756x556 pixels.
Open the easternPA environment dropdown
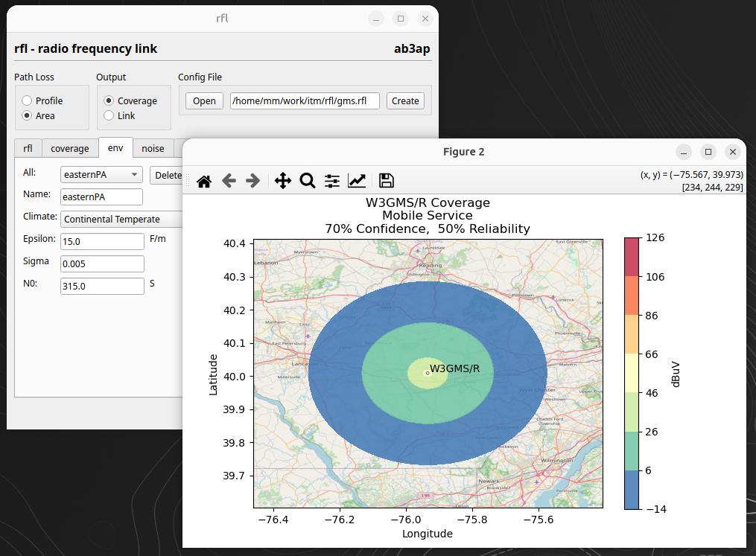pos(101,174)
